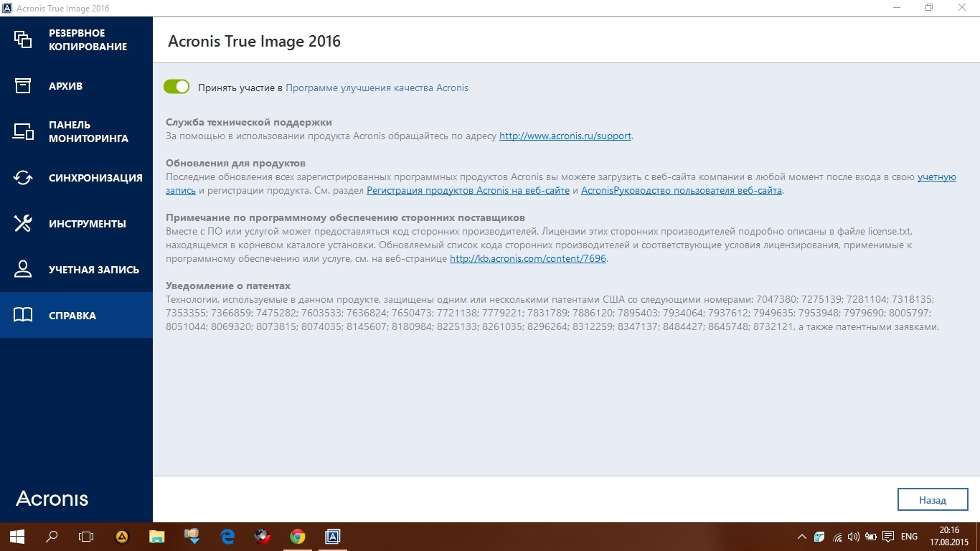The width and height of the screenshot is (980, 551).
Task: Open the Windows Start menu
Action: click(x=17, y=536)
